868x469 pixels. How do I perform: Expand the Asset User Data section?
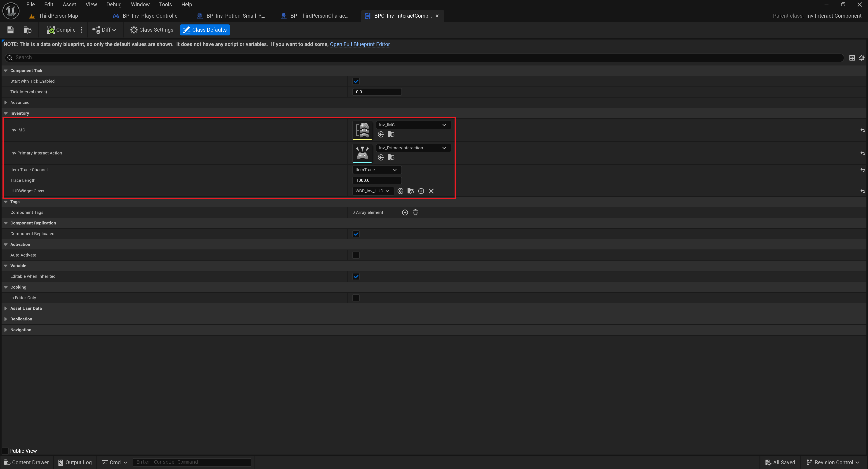click(6, 308)
